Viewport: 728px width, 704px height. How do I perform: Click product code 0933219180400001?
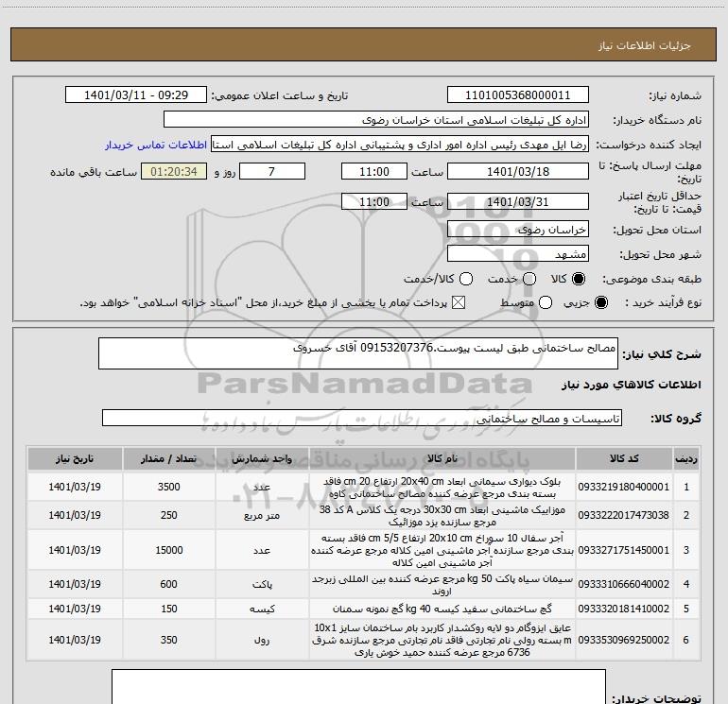point(624,487)
